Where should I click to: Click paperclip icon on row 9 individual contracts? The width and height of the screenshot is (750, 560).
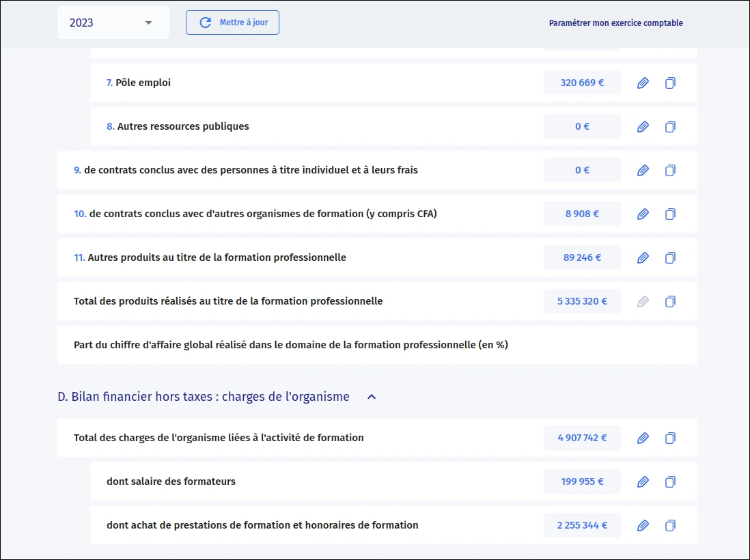click(643, 170)
